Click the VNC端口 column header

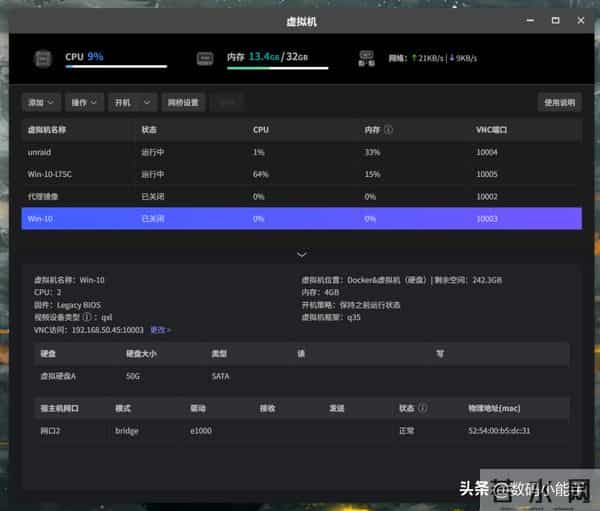[491, 130]
